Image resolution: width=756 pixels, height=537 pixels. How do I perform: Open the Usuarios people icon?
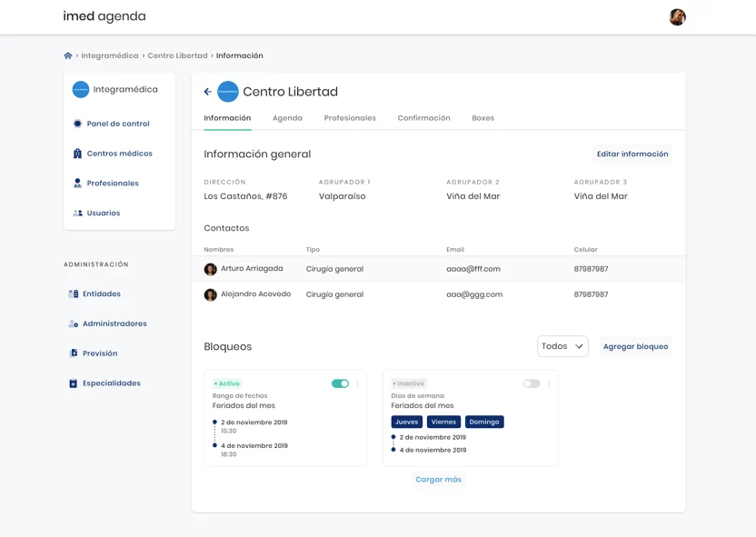pos(77,213)
